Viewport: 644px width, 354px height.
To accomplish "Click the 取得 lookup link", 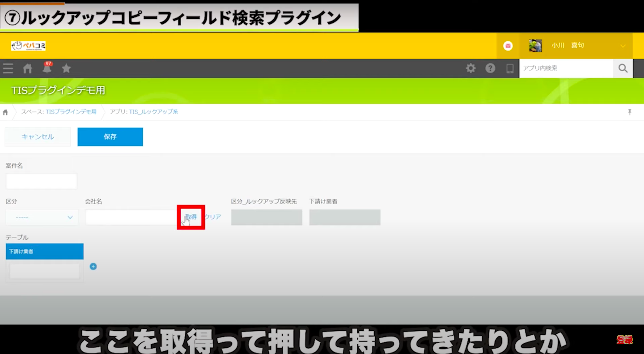I will (191, 217).
